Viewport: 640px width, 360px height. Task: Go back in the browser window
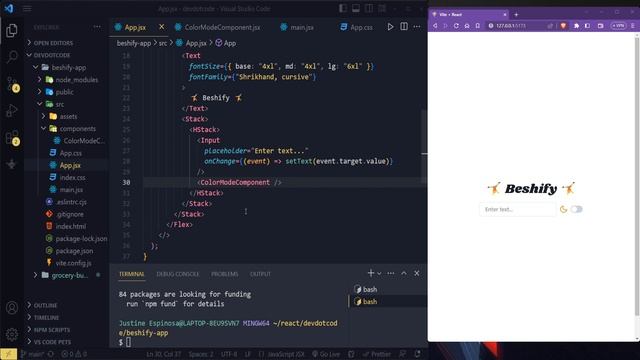click(x=435, y=26)
